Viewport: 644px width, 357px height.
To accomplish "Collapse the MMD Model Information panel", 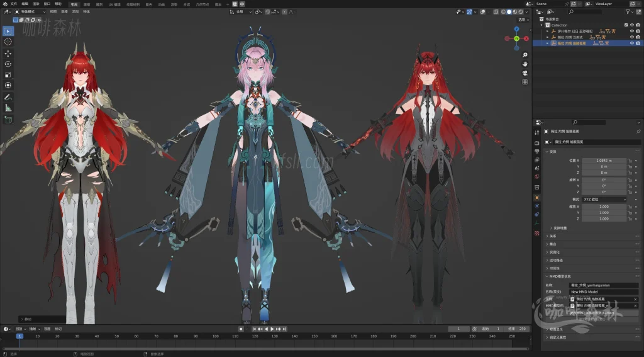I will click(560, 276).
